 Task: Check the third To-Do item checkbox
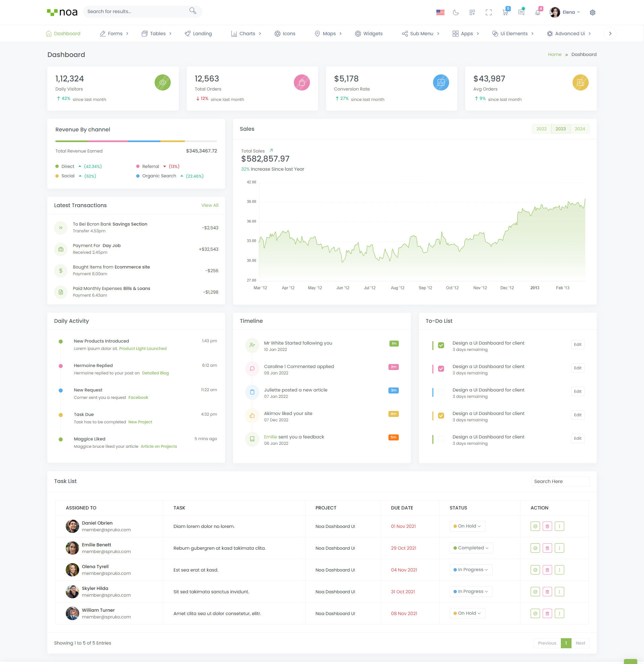coord(441,392)
